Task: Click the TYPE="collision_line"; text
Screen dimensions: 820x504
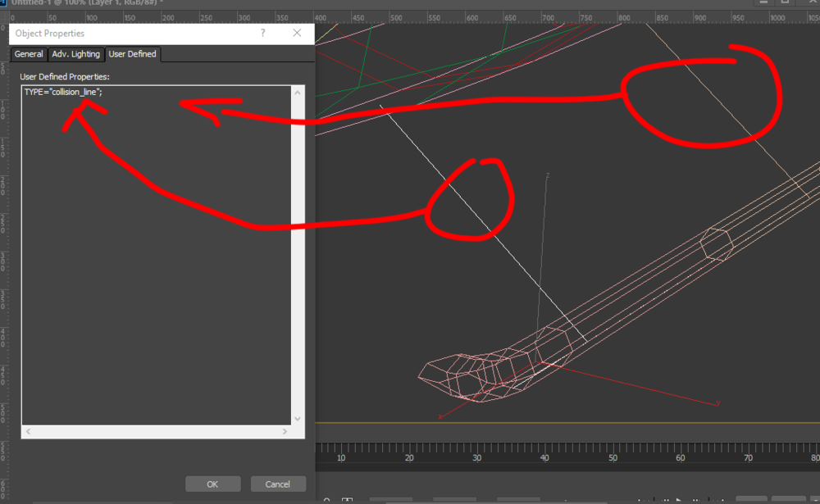Action: pos(63,92)
